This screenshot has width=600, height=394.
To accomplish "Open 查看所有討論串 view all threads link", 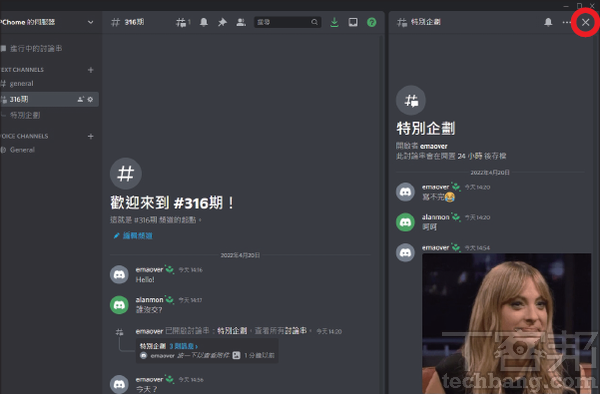I will [x=281, y=331].
